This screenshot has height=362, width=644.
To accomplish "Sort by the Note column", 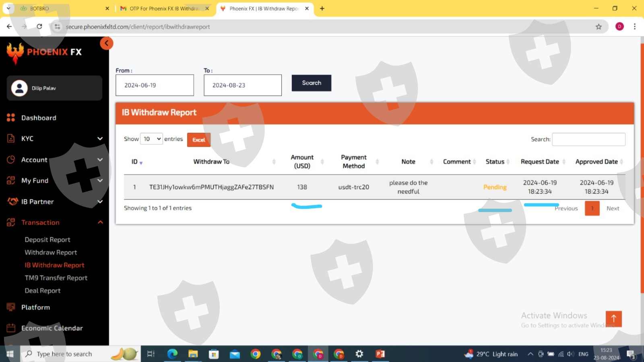I will 408,162.
